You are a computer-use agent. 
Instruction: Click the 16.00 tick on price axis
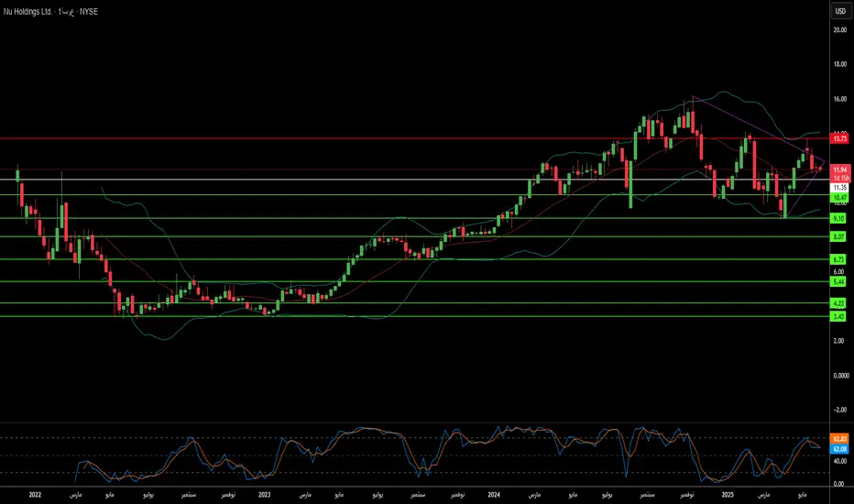(838, 99)
